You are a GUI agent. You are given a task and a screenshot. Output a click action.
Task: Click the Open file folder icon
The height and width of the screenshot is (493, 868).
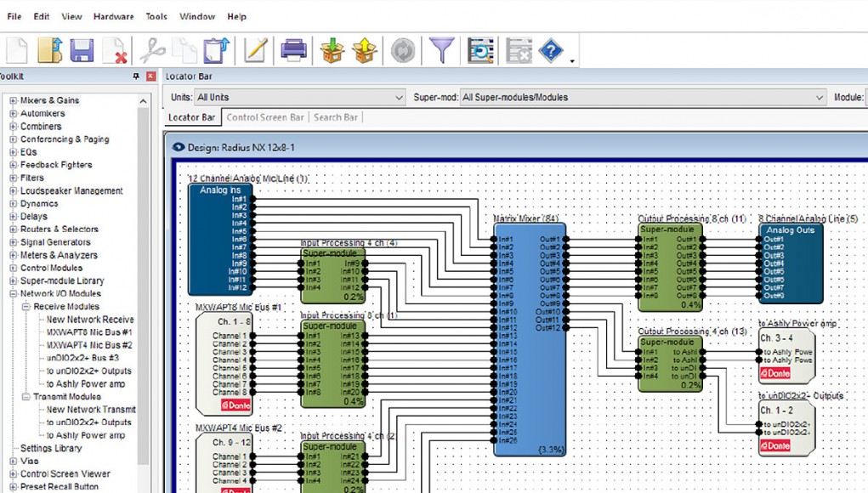(x=49, y=50)
